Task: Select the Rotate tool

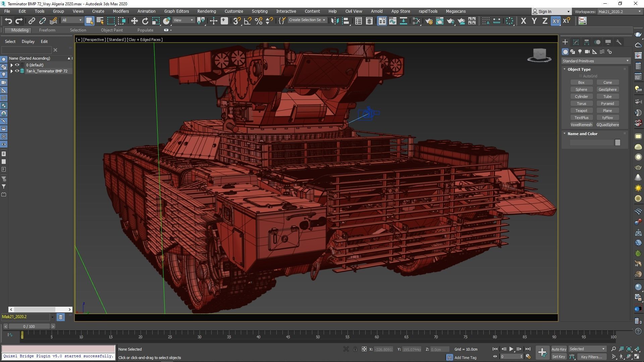Action: pos(145,21)
